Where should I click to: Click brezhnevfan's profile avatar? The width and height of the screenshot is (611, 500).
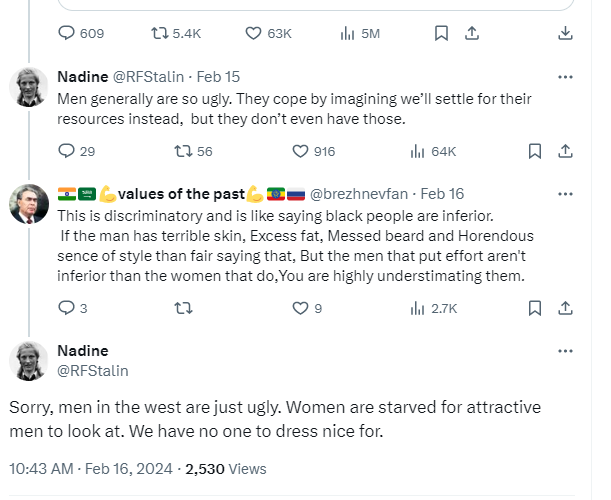pyautogui.click(x=28, y=205)
